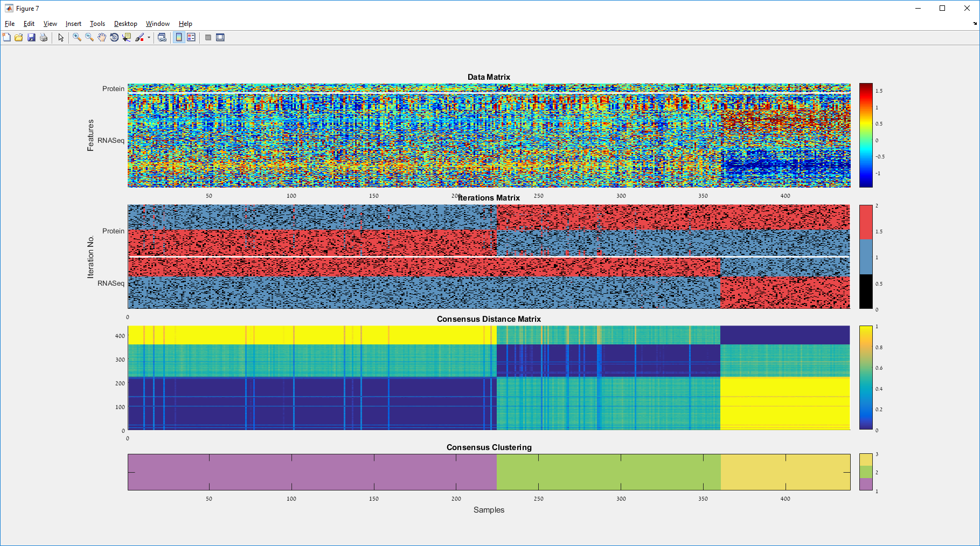Click the Link Plot icon

[162, 37]
